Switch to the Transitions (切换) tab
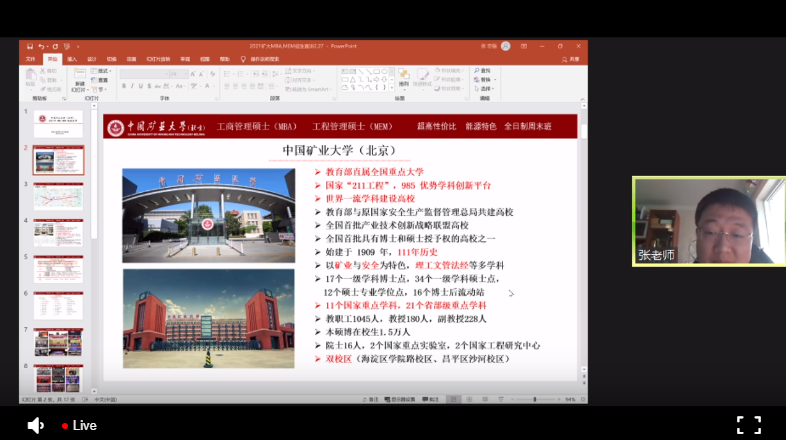The width and height of the screenshot is (786, 440). click(x=111, y=59)
